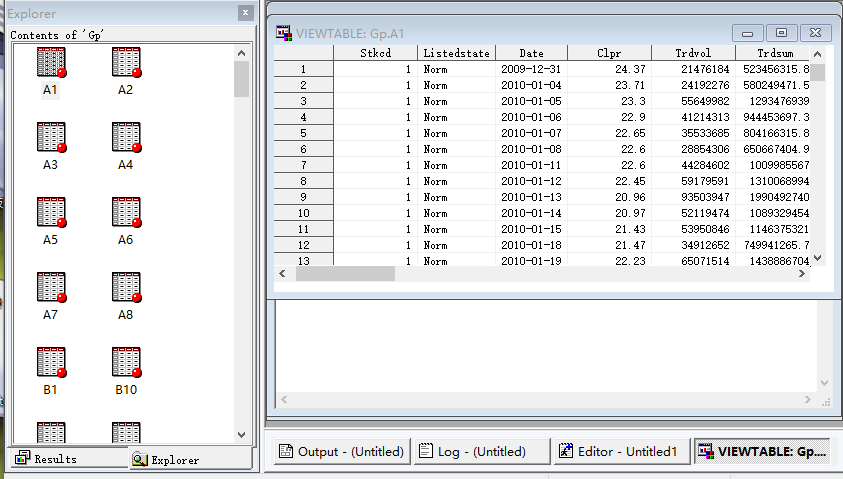The width and height of the screenshot is (843, 479).
Task: Select row number 5 header
Action: coord(303,133)
